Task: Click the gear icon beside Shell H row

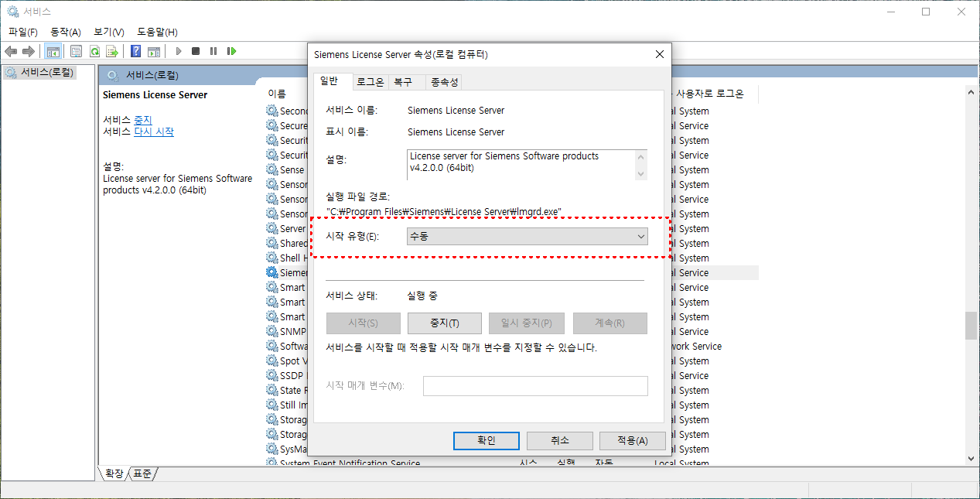Action: click(271, 258)
